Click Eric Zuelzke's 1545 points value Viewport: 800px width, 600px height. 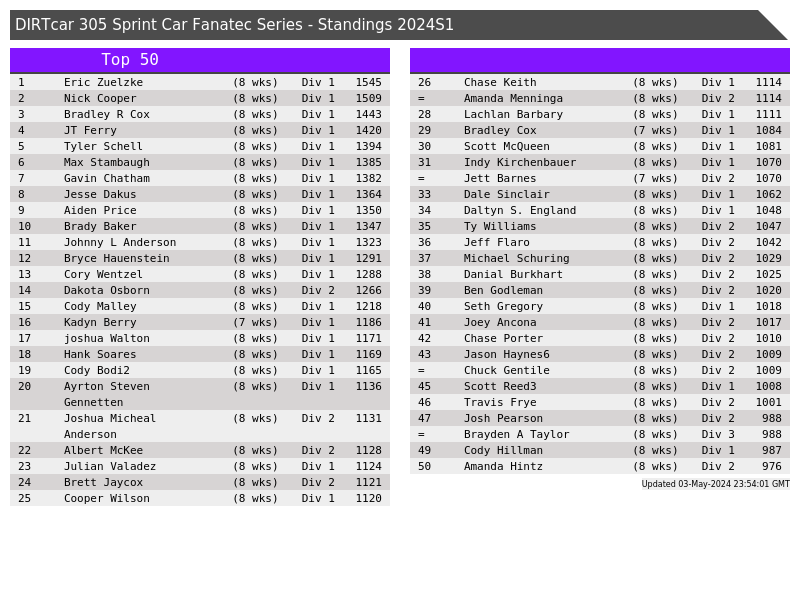[x=368, y=82]
